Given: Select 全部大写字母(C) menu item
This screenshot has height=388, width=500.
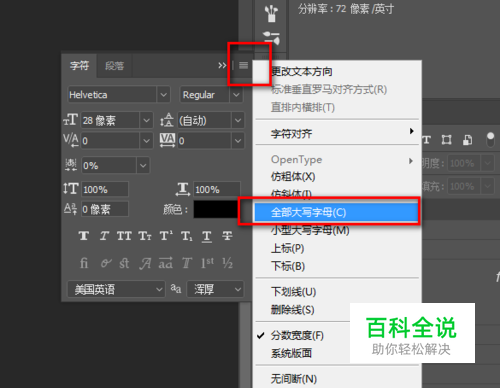Looking at the screenshot, I should pos(336,212).
